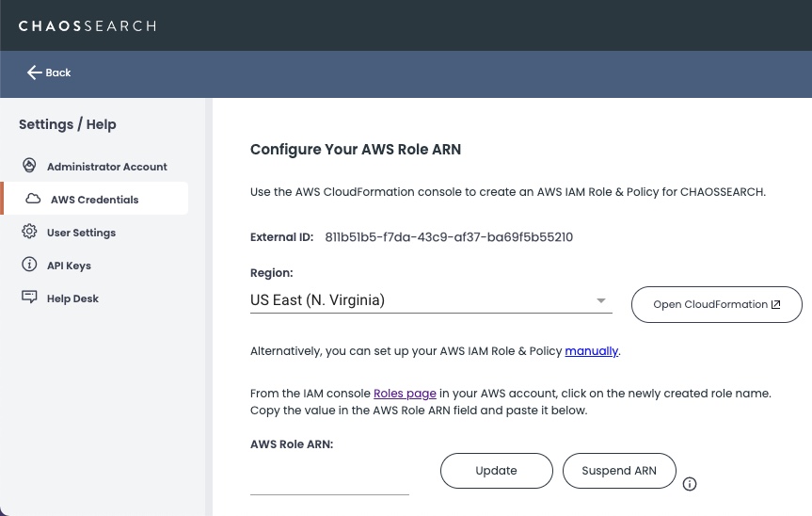812x516 pixels.
Task: Open the API Keys section
Action: (x=69, y=266)
